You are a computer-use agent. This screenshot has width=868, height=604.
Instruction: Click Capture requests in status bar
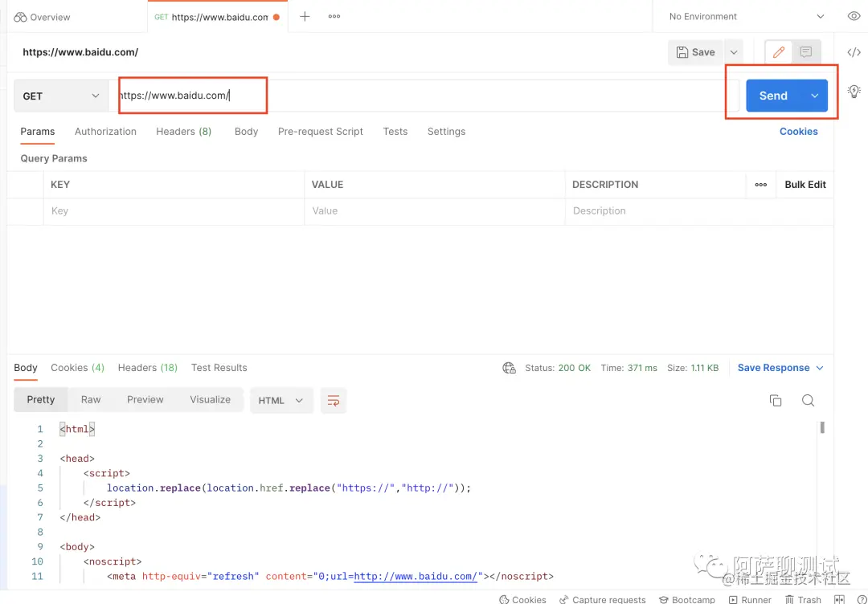(602, 599)
